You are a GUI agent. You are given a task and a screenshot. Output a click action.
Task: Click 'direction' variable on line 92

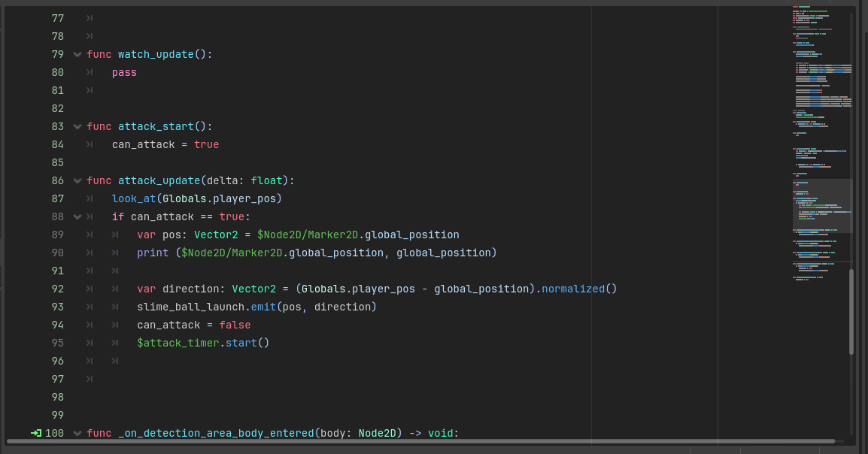pos(190,289)
